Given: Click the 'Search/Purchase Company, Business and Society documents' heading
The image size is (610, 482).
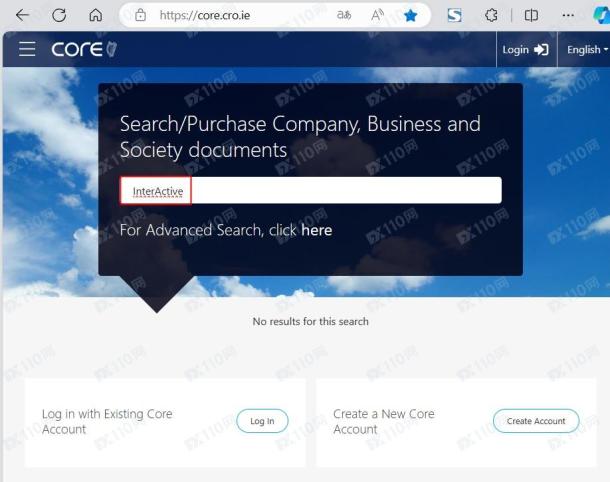Looking at the screenshot, I should pyautogui.click(x=300, y=137).
